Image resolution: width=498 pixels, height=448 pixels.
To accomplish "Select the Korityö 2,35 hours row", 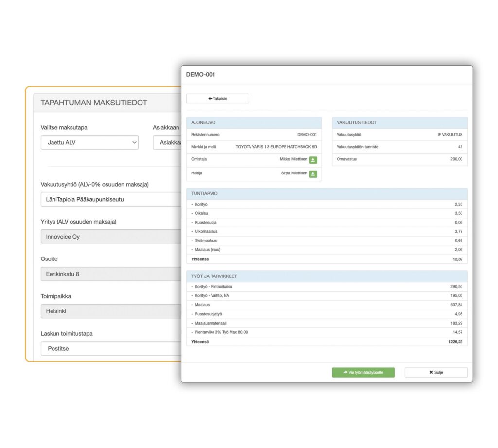I will [327, 205].
